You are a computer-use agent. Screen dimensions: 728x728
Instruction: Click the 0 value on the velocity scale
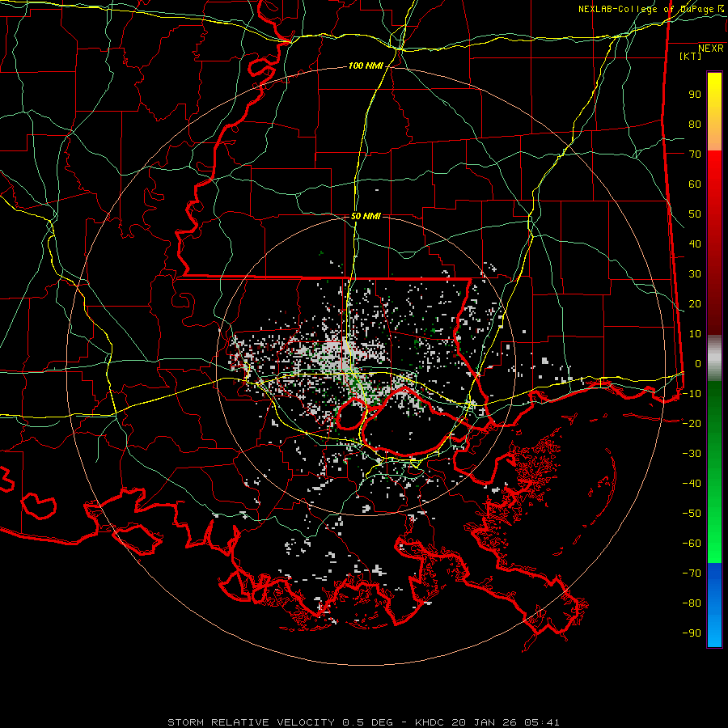pyautogui.click(x=698, y=364)
